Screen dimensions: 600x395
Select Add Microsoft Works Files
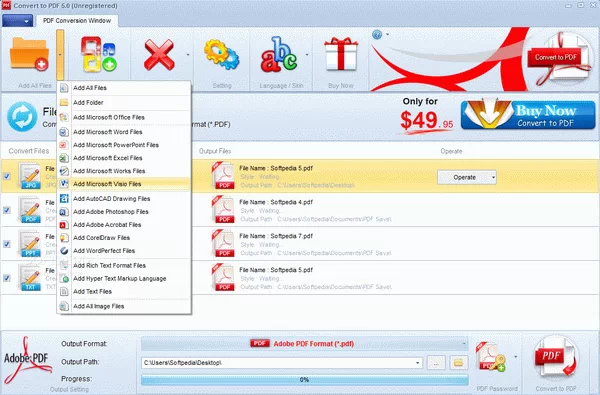point(124,171)
